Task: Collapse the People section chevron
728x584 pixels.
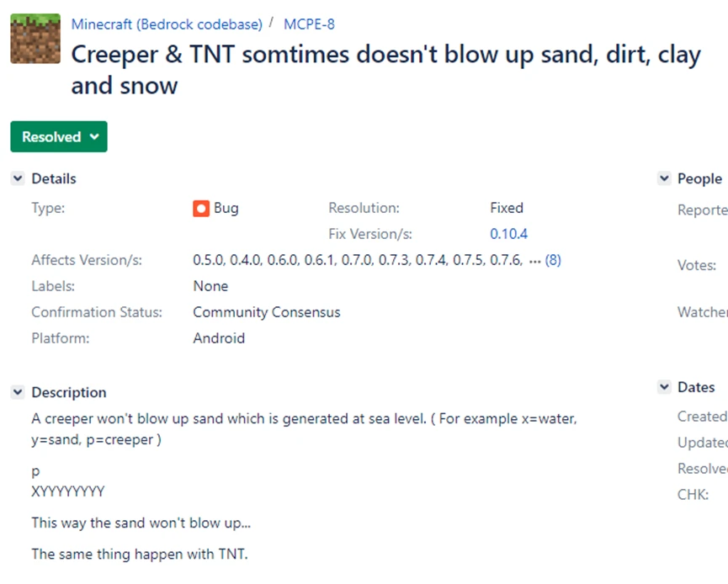Action: (x=663, y=178)
